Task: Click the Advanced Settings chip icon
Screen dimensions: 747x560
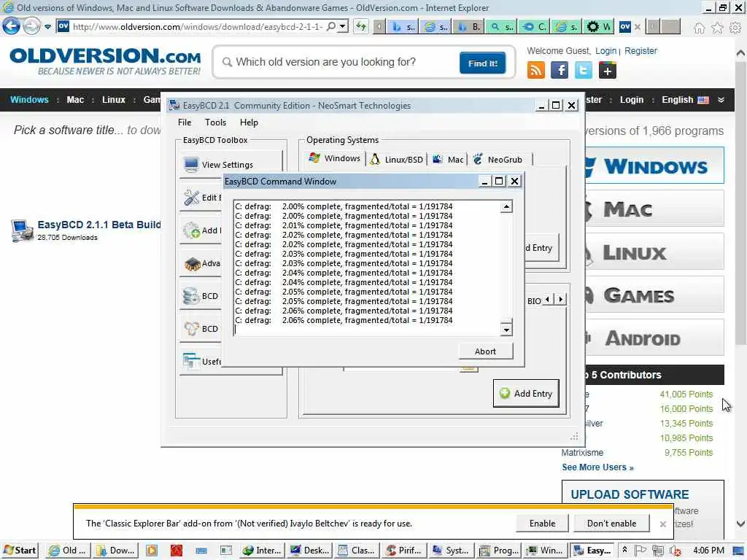Action: [x=192, y=262]
